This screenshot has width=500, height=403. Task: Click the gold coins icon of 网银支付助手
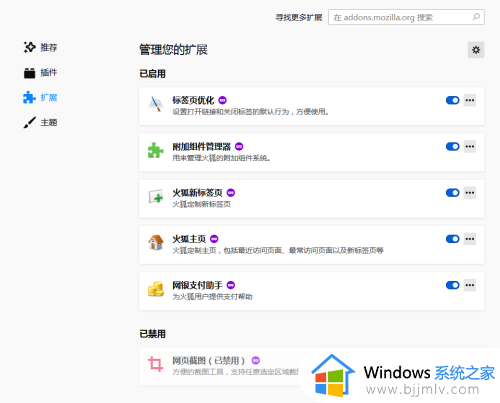tap(156, 289)
